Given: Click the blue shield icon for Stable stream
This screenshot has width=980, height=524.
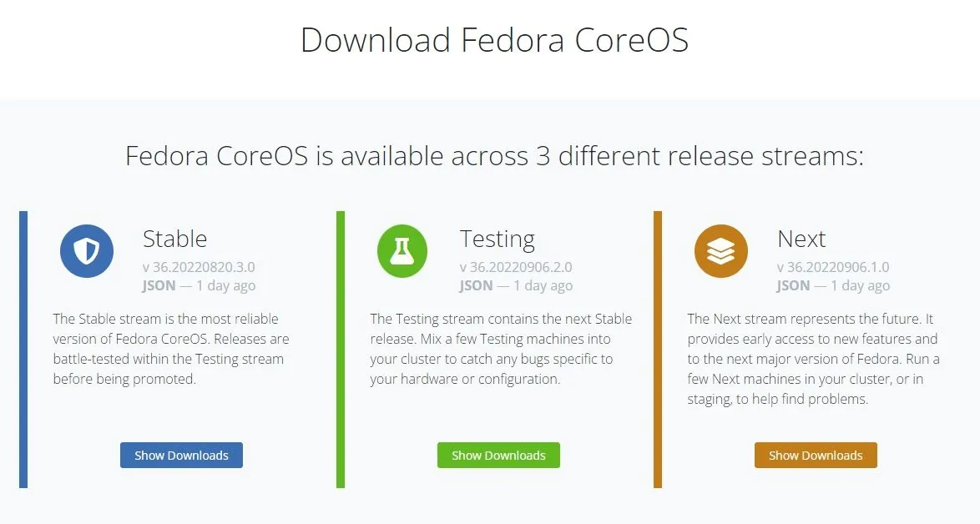Looking at the screenshot, I should pos(87,250).
